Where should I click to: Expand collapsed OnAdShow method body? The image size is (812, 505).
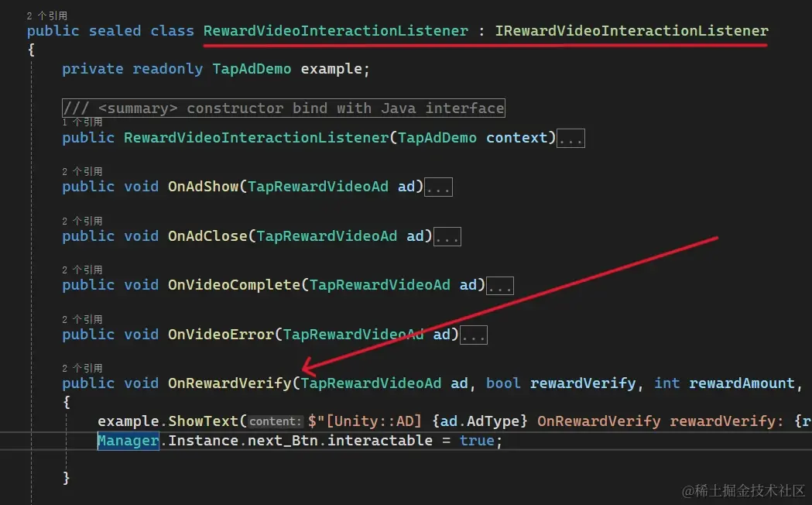tap(439, 187)
